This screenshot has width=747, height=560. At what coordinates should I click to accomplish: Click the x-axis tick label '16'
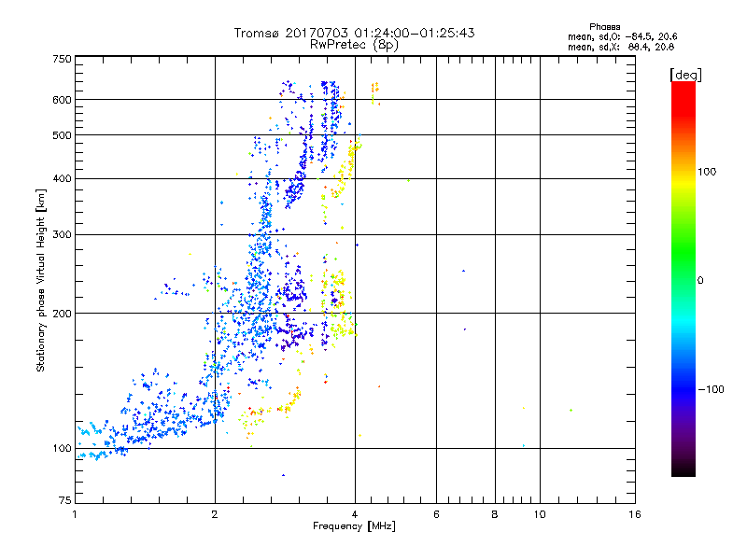coord(635,514)
